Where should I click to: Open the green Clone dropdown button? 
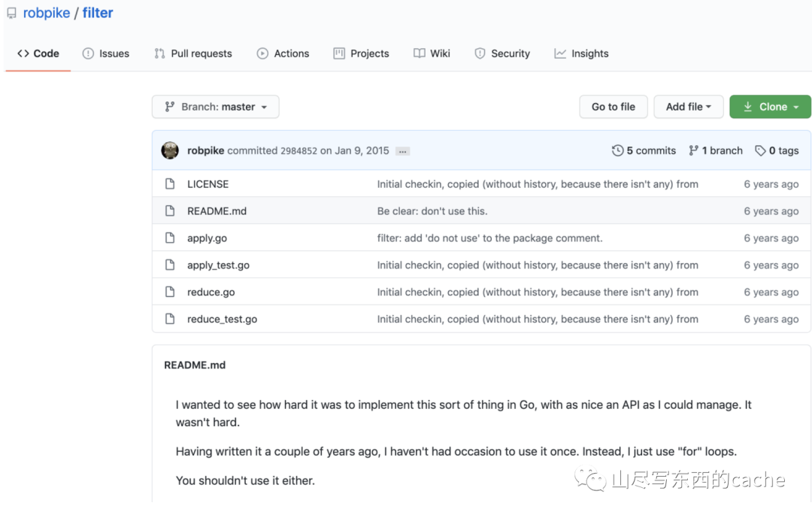[x=770, y=107]
